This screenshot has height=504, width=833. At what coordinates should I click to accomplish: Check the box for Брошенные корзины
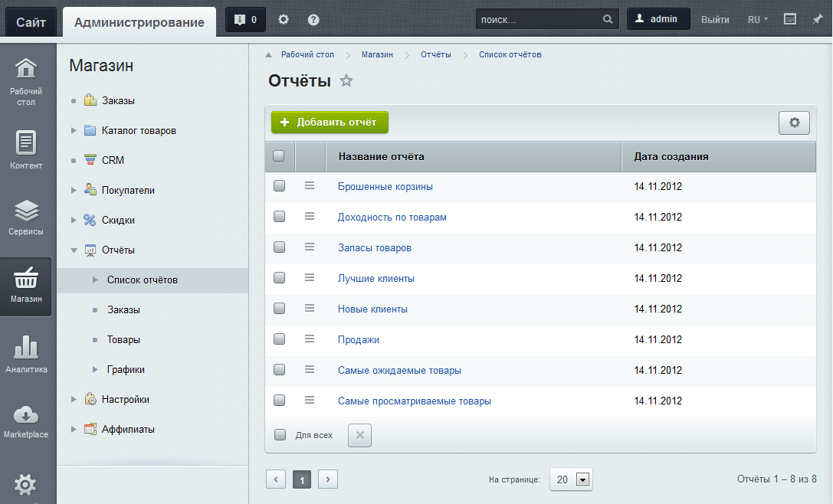(279, 186)
